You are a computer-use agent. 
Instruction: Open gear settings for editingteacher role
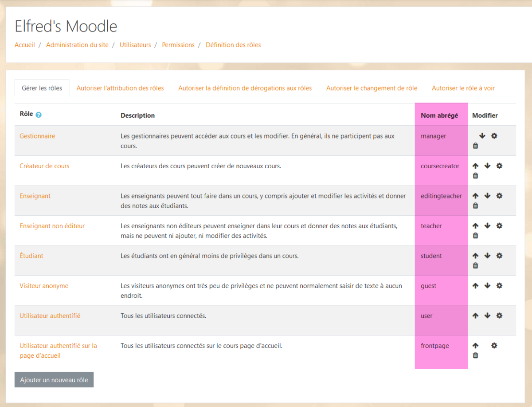pyautogui.click(x=499, y=196)
